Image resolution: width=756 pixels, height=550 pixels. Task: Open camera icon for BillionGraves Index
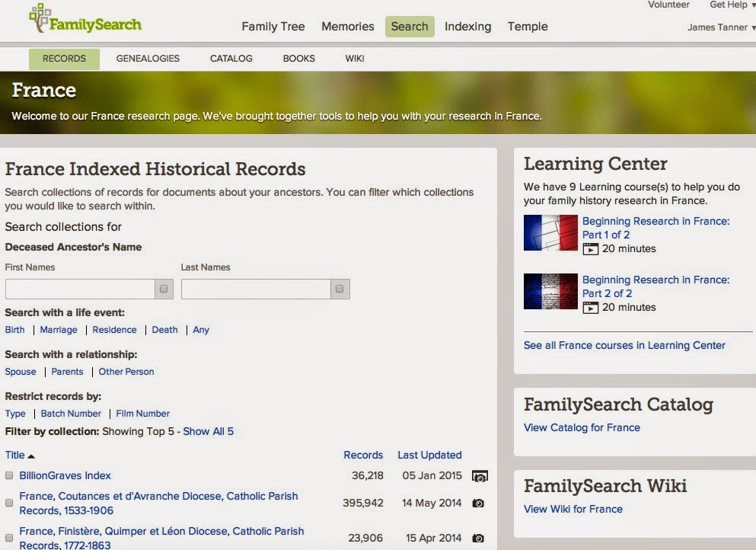[x=479, y=476]
